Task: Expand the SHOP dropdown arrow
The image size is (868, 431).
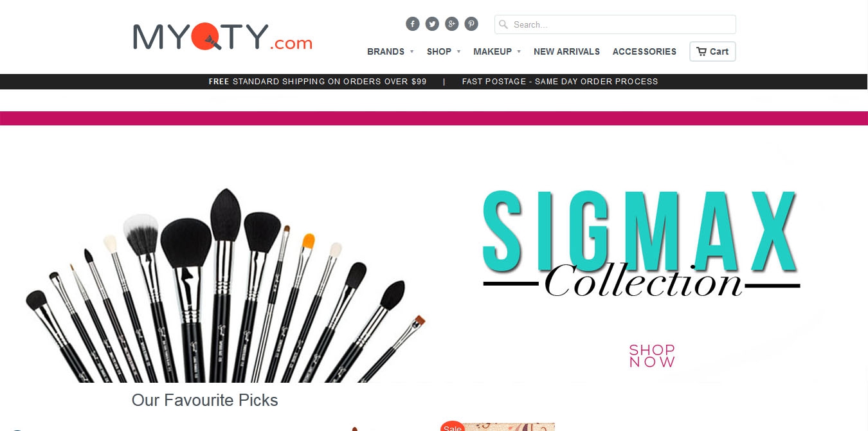Action: [x=458, y=51]
